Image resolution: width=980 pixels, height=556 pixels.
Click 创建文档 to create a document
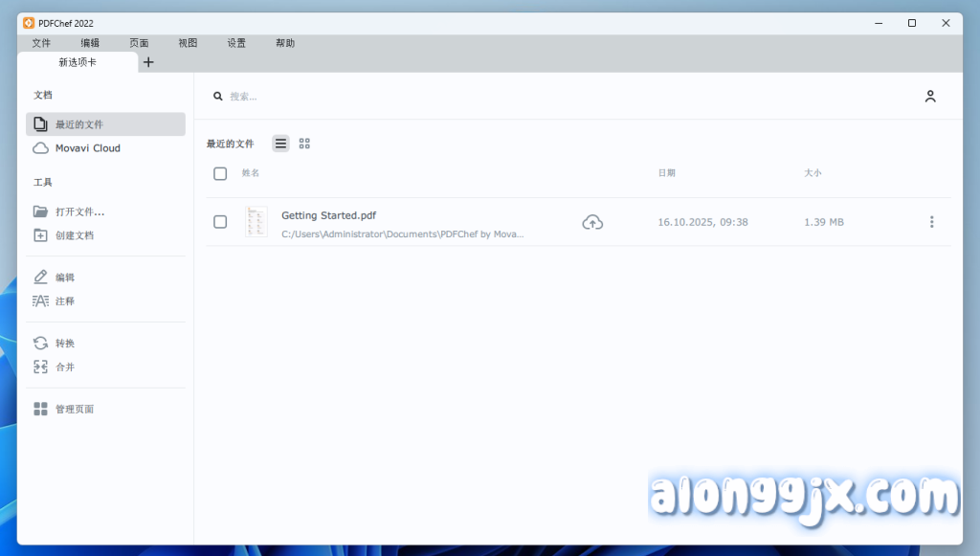pos(74,235)
